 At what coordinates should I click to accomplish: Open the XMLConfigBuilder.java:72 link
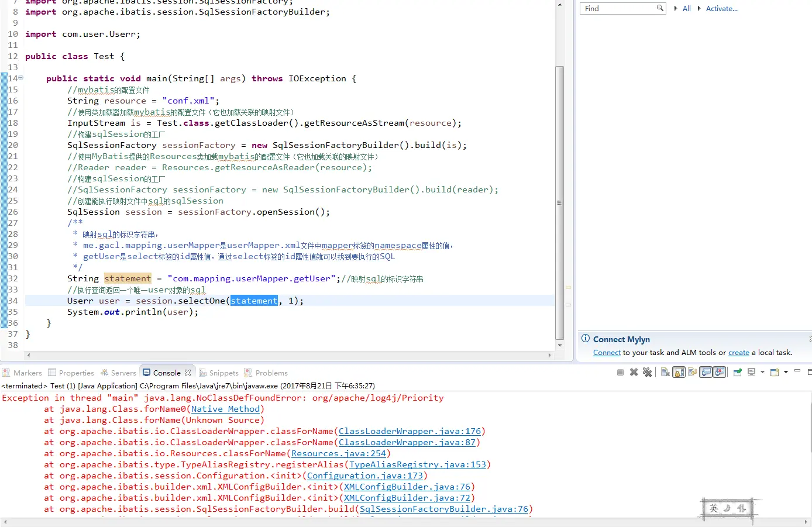[x=407, y=498]
